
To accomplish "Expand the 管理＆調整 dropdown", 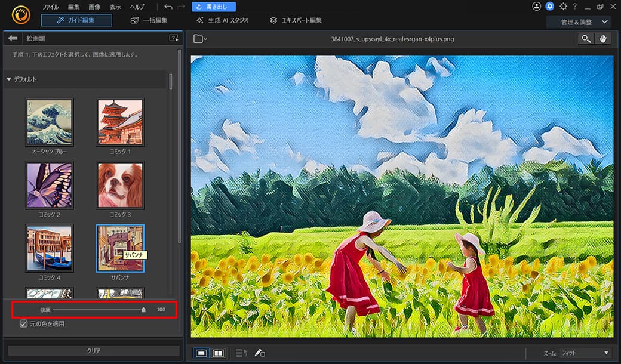I will coord(579,22).
